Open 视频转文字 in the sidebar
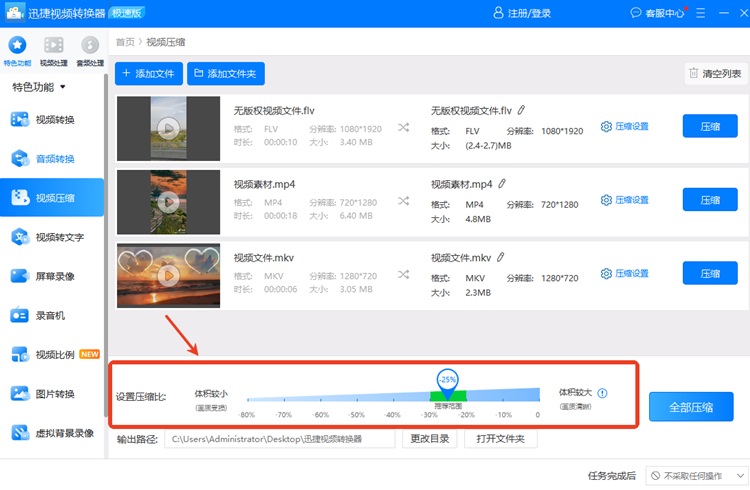Image resolution: width=750 pixels, height=490 pixels. point(52,237)
